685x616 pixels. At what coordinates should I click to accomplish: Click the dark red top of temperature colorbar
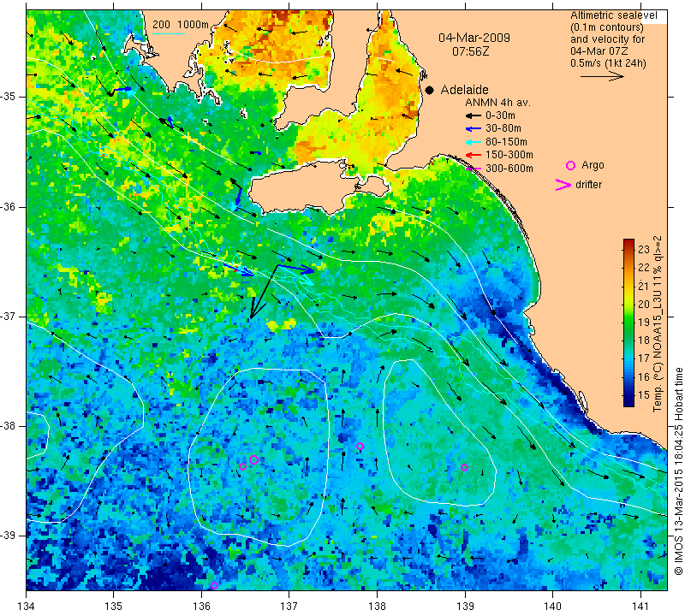(x=628, y=242)
